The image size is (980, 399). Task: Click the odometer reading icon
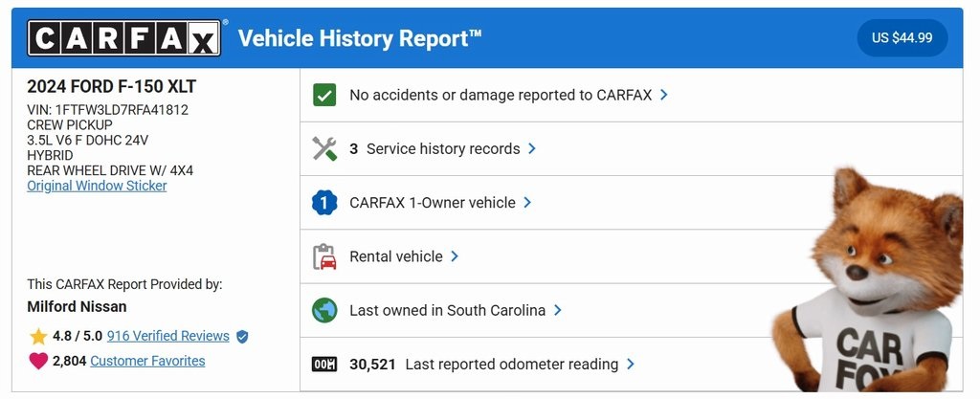[x=324, y=364]
